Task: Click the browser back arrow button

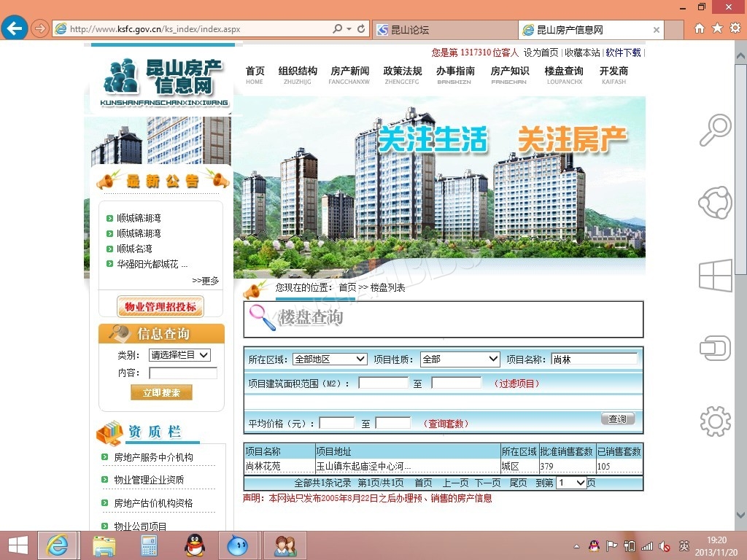Action: pos(14,28)
